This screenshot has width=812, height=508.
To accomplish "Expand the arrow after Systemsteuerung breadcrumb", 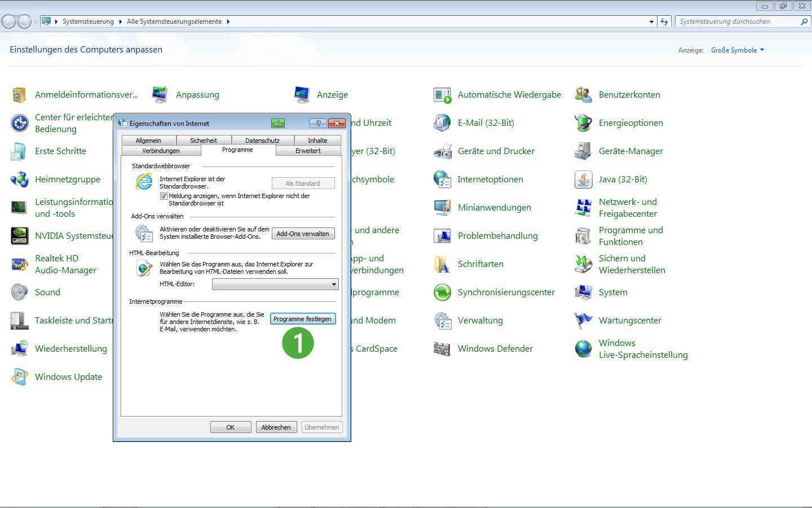I will (x=121, y=22).
